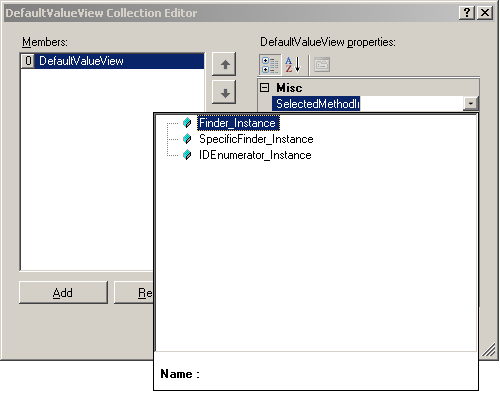This screenshot has height=393, width=500.
Task: Click the resize grip at dialog corner
Action: coord(489,351)
